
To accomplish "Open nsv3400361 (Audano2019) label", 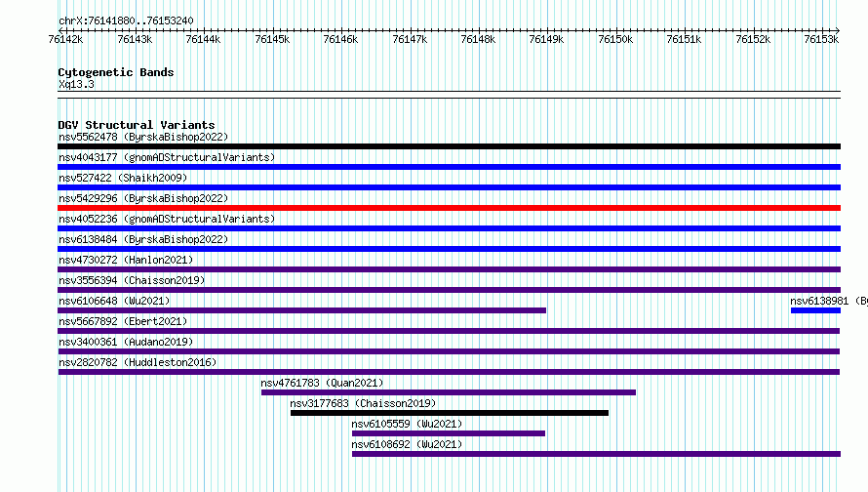I will point(126,342).
